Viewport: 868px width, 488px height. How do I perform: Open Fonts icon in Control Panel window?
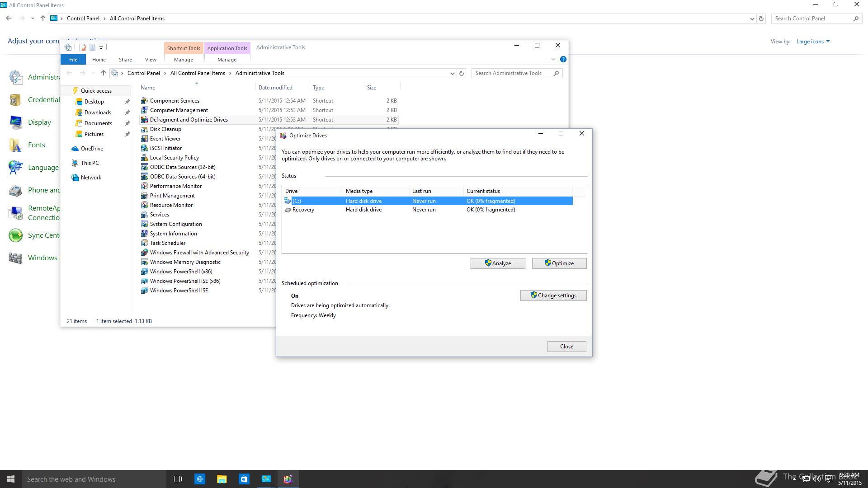pos(16,145)
